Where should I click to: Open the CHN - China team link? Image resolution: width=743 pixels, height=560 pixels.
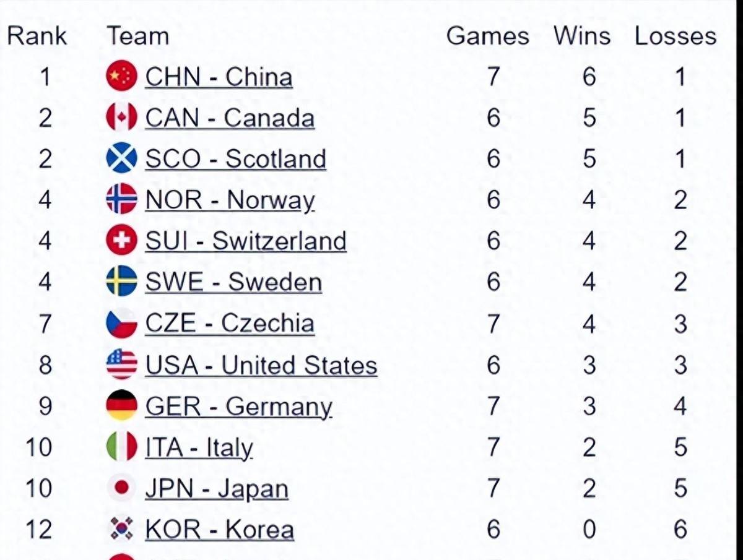(x=219, y=77)
